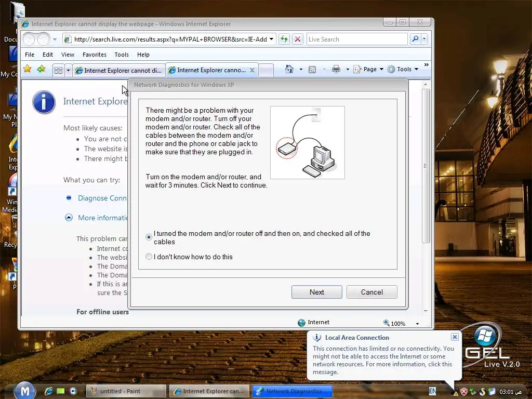Open a new blank tab
532x399 pixels.
tap(267, 70)
